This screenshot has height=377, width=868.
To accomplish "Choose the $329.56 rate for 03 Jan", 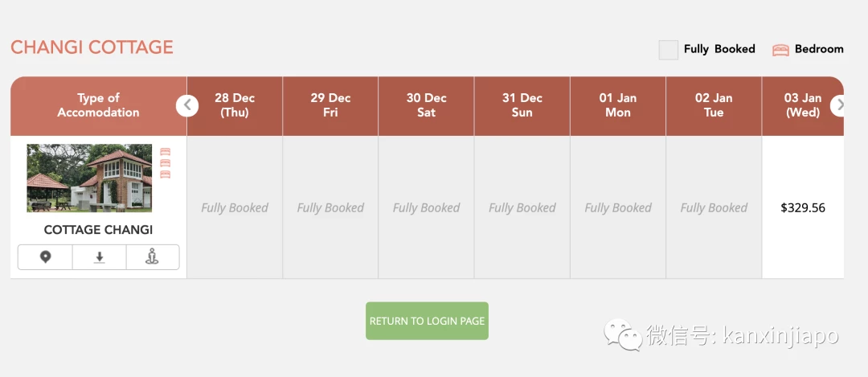I will [x=803, y=208].
